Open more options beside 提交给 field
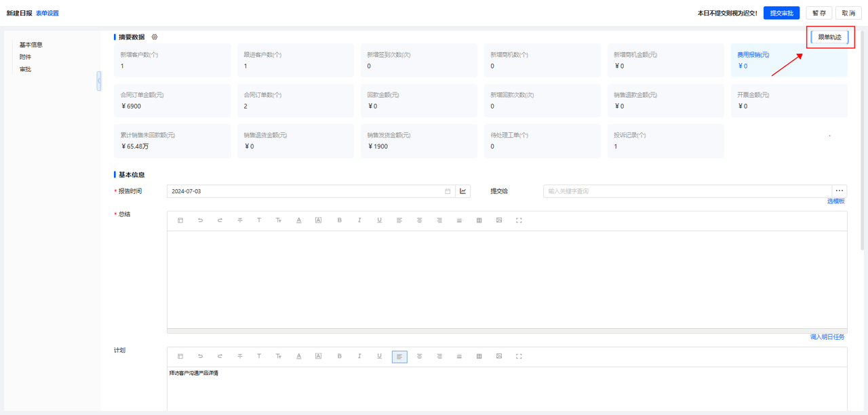868x415 pixels. click(839, 191)
